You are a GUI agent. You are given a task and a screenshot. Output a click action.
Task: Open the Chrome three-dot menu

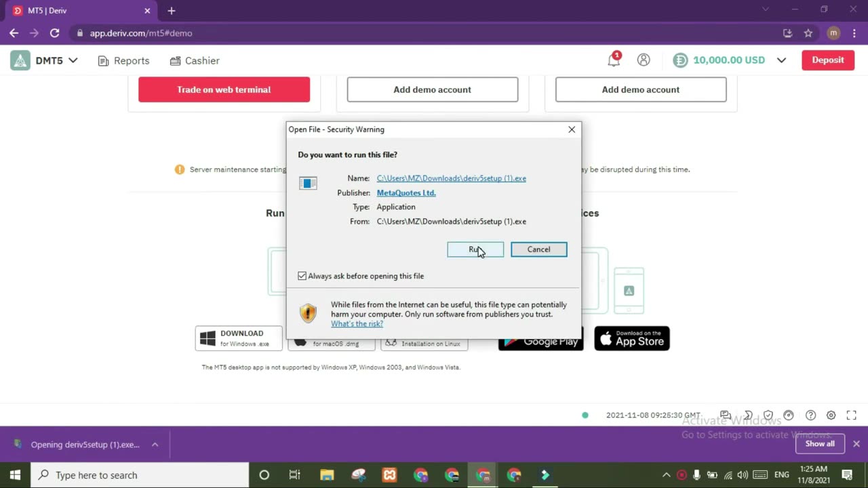(x=854, y=33)
